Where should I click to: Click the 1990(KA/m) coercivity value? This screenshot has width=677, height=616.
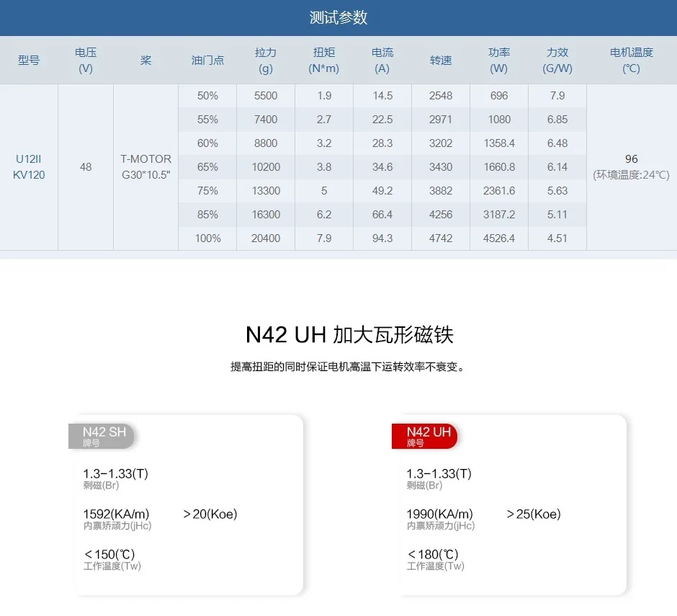439,514
